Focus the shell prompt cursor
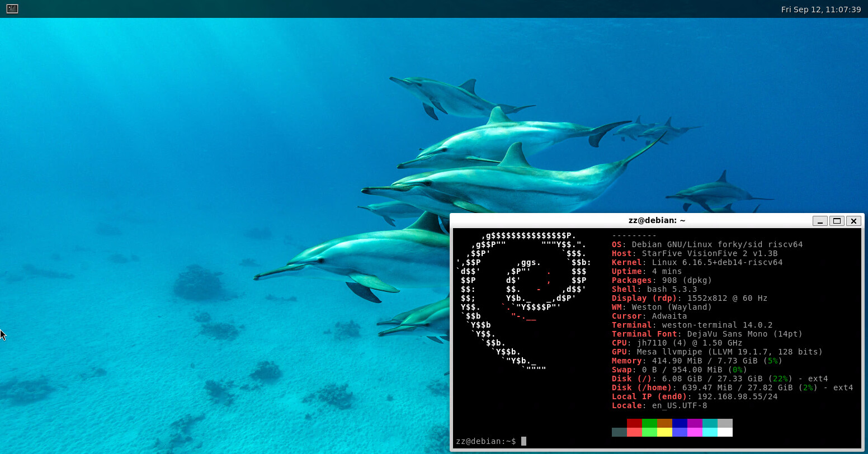The height and width of the screenshot is (454, 868). click(523, 441)
